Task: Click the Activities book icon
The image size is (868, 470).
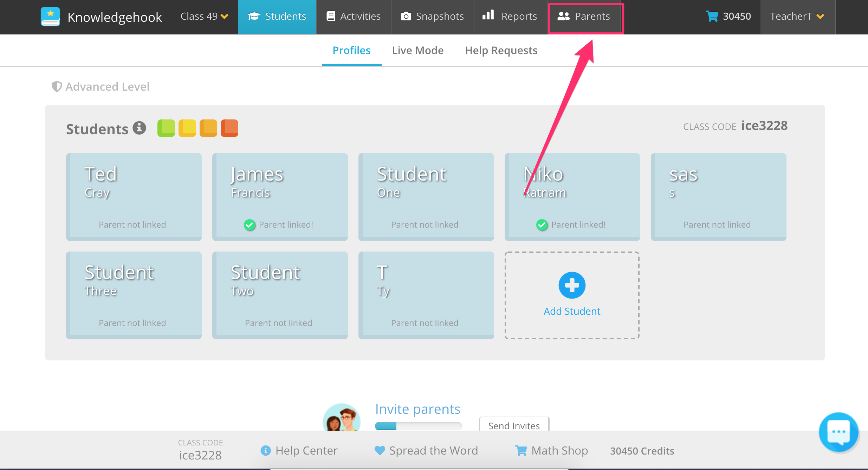Action: 330,16
